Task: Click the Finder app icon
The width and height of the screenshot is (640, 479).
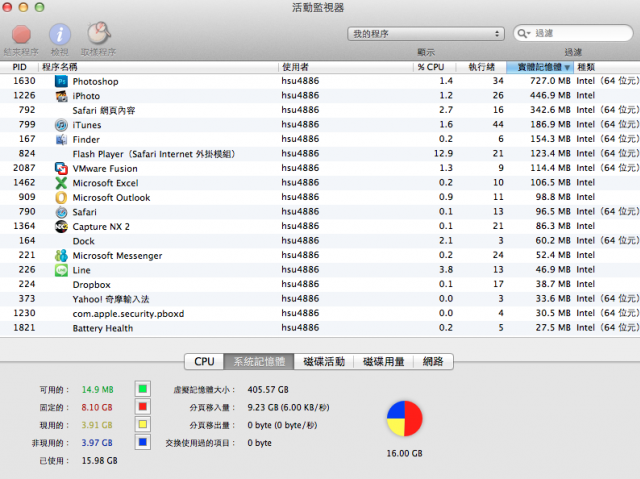Action: [x=61, y=140]
